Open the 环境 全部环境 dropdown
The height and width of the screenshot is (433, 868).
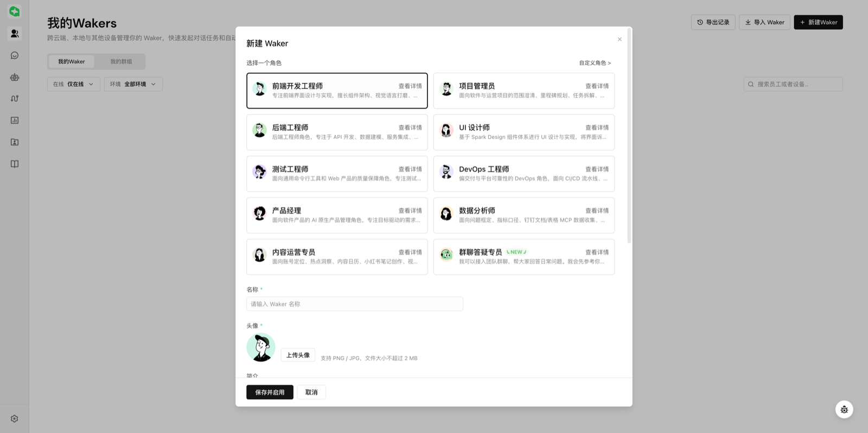point(133,84)
